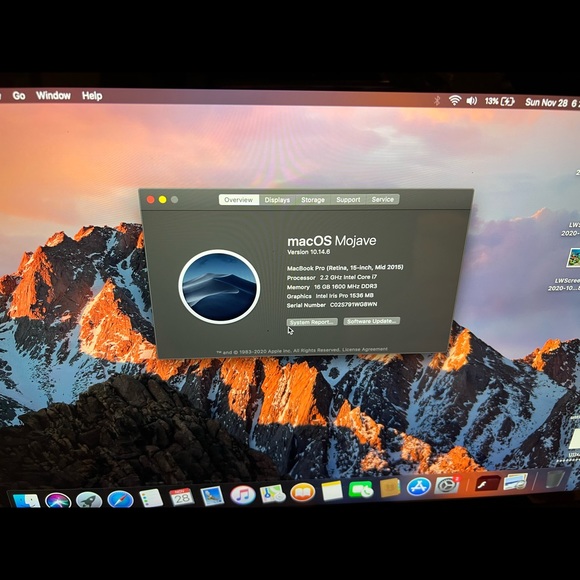Launch Siri from the Dock
This screenshot has height=580, width=580.
coord(58,501)
